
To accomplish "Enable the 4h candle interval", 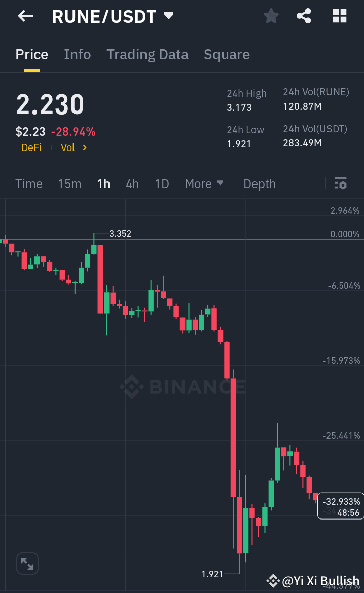I will pyautogui.click(x=132, y=183).
